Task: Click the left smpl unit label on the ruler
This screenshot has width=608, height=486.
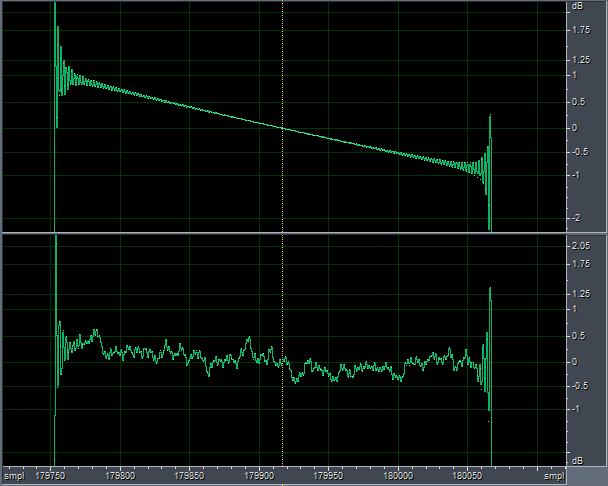Action: pos(14,476)
